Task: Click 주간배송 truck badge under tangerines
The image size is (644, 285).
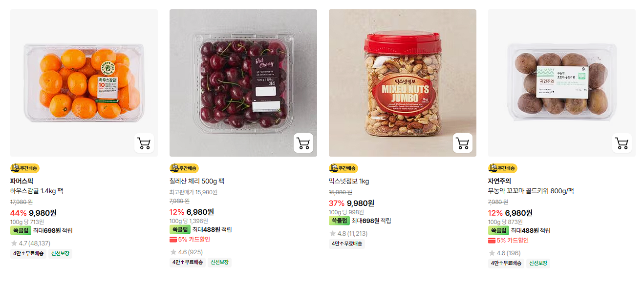Action: [25, 168]
